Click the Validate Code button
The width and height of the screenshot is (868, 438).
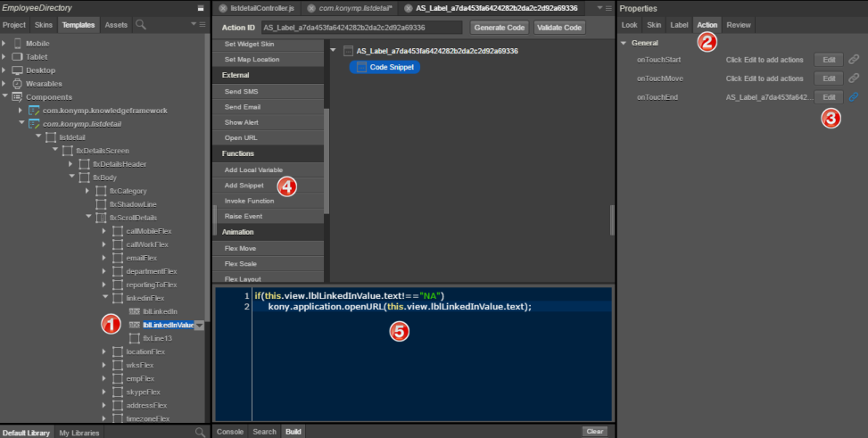coord(559,27)
